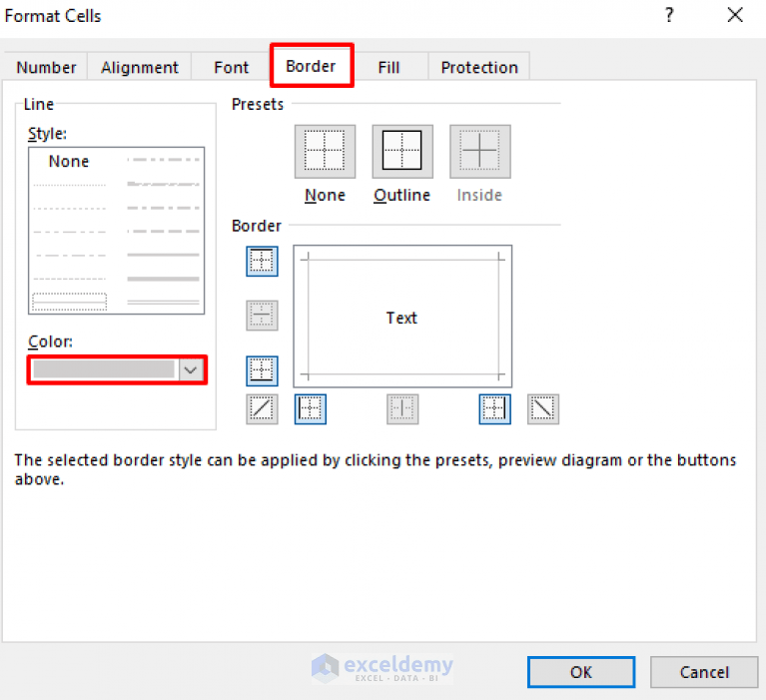Select the selected thin solid line style
Viewport: 766px width, 700px height.
(69, 302)
